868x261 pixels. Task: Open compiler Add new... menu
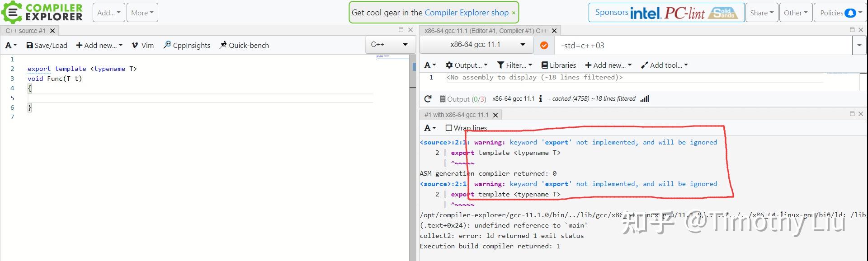(x=608, y=65)
